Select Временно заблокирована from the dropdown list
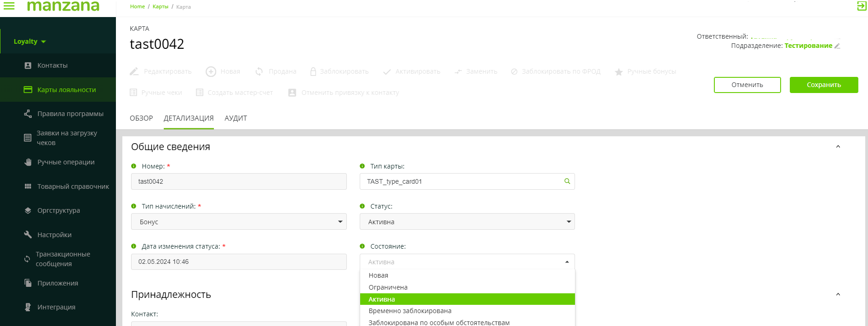The image size is (868, 326). 410,311
